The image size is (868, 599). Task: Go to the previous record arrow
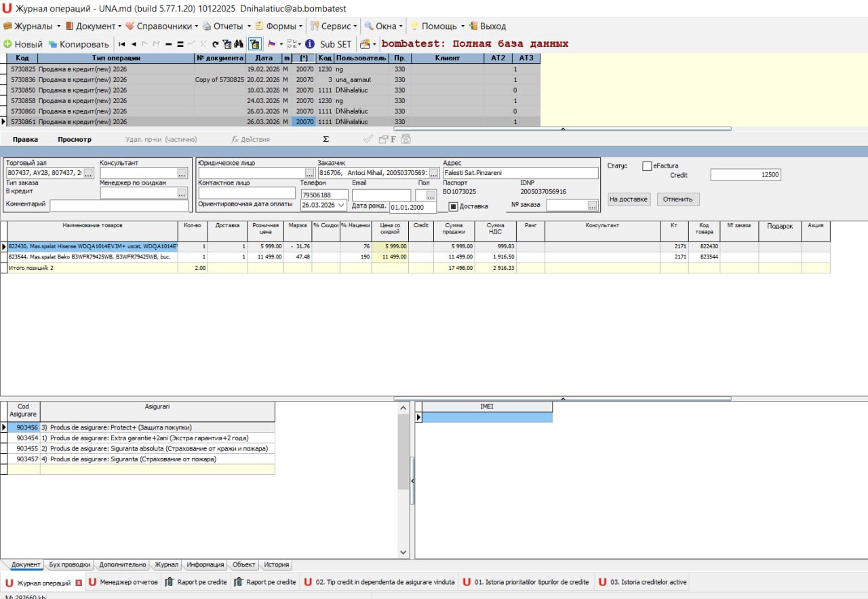(134, 44)
